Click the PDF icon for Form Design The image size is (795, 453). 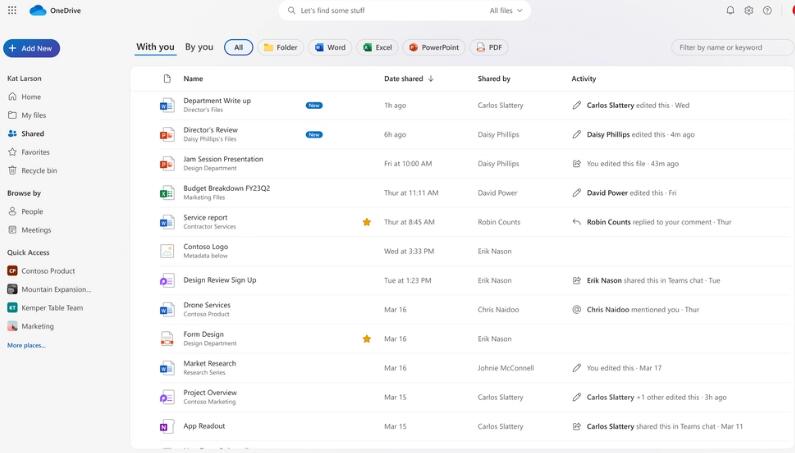167,338
